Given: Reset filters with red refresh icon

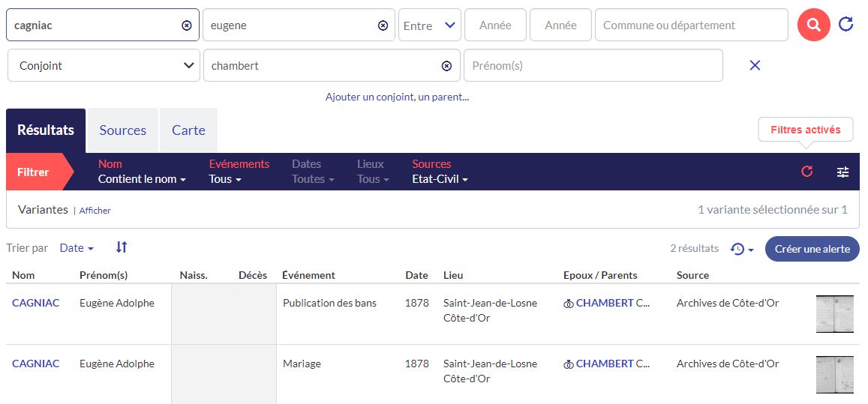Looking at the screenshot, I should click(x=806, y=172).
